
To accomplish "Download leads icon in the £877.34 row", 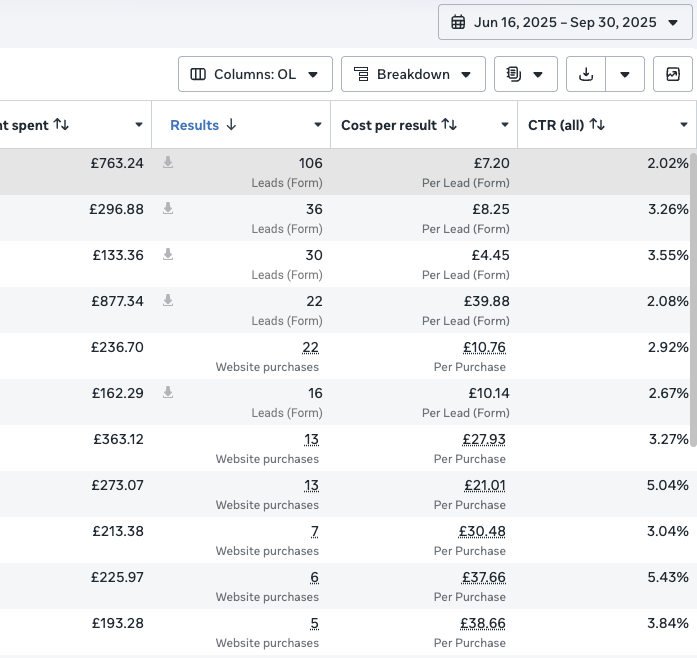I will [168, 300].
